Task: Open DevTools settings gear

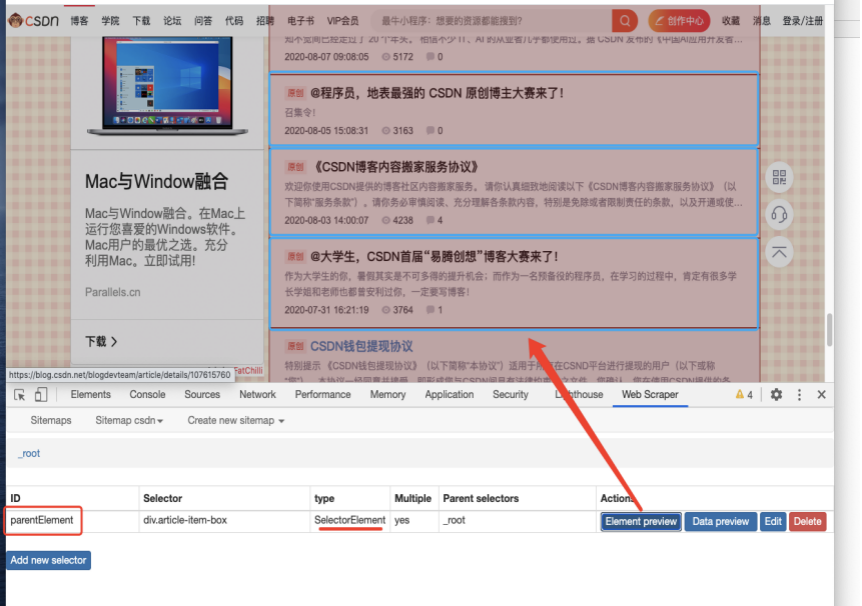Action: point(776,394)
